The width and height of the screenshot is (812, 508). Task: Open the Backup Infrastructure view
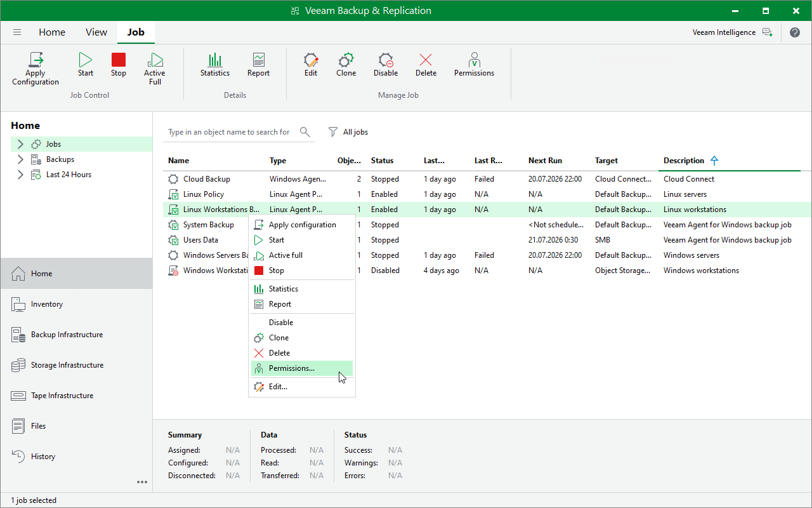[x=76, y=335]
